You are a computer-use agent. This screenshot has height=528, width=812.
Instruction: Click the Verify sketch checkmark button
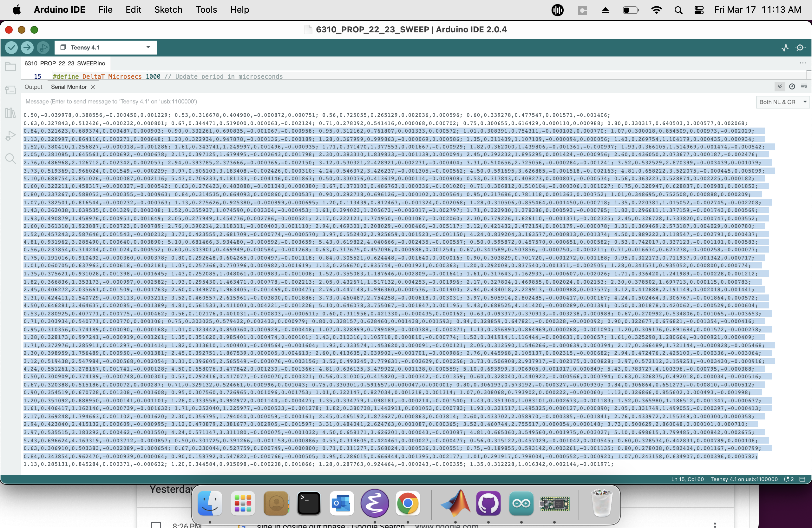point(11,48)
